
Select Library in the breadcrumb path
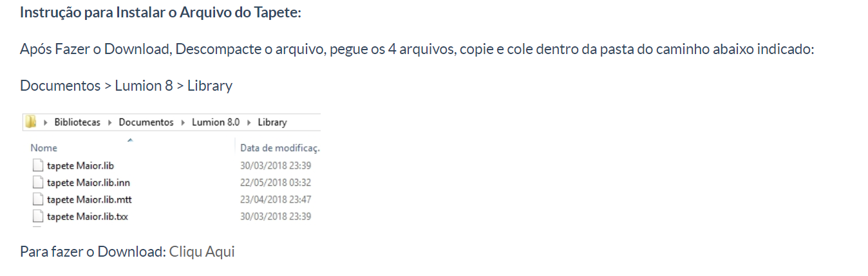tap(272, 122)
